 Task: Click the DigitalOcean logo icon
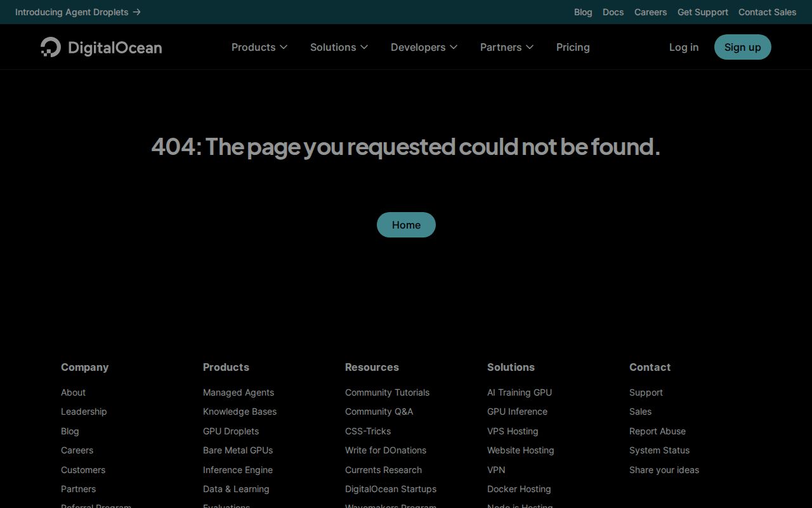pyautogui.click(x=51, y=47)
